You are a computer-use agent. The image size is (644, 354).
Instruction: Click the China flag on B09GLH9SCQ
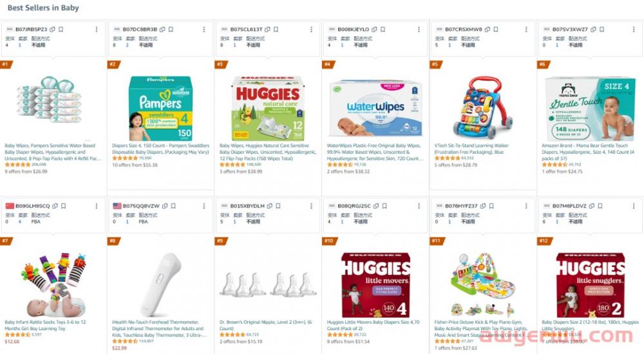coord(9,206)
